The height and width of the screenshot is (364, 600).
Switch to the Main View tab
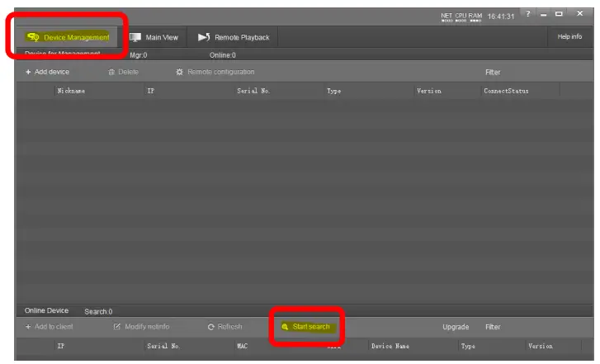(x=154, y=37)
